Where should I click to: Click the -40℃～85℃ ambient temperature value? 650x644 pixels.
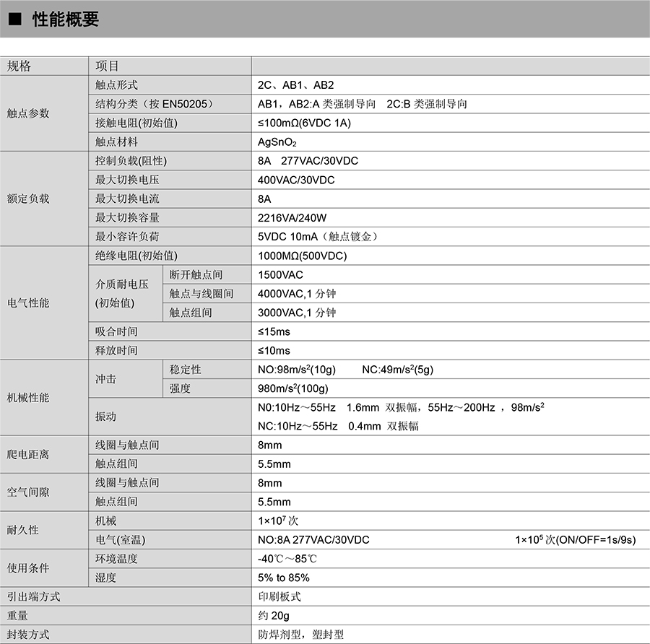click(x=287, y=559)
